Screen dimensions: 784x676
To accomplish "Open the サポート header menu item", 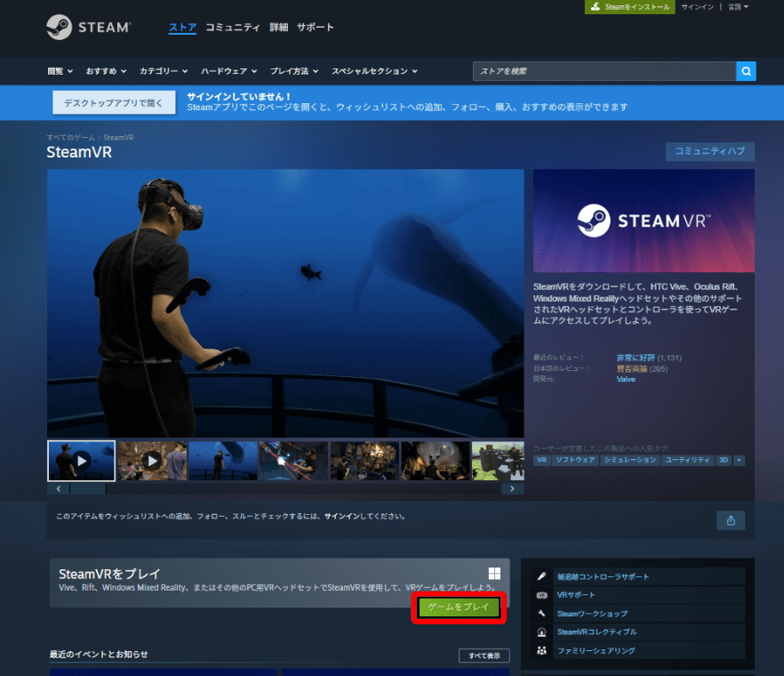I will pyautogui.click(x=315, y=28).
